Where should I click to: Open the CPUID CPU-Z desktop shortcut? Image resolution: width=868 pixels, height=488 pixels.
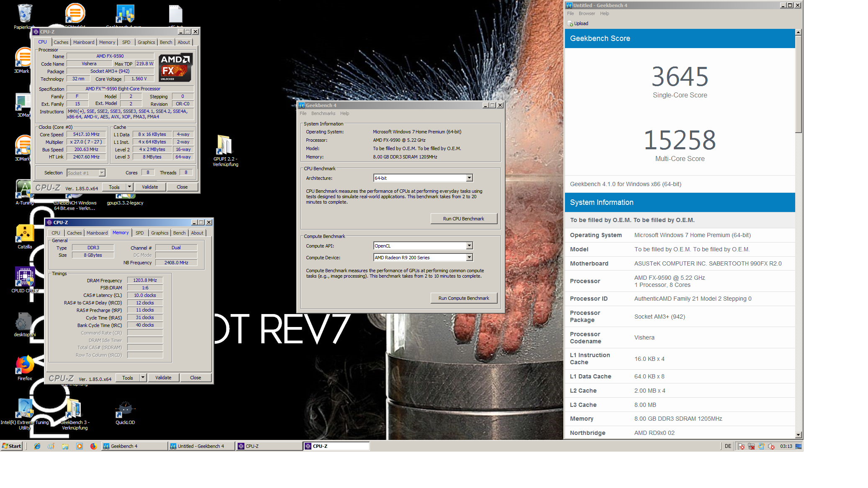25,277
